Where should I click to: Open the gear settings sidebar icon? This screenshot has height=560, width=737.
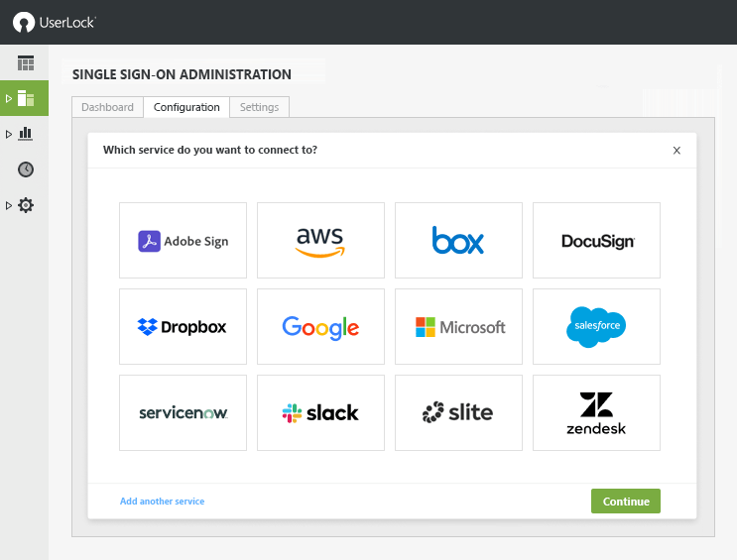(x=26, y=205)
